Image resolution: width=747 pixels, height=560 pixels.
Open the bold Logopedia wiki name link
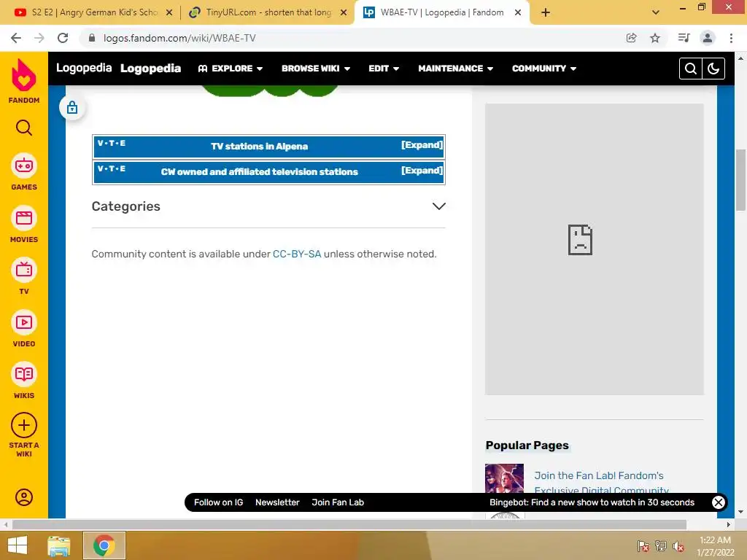[150, 69]
